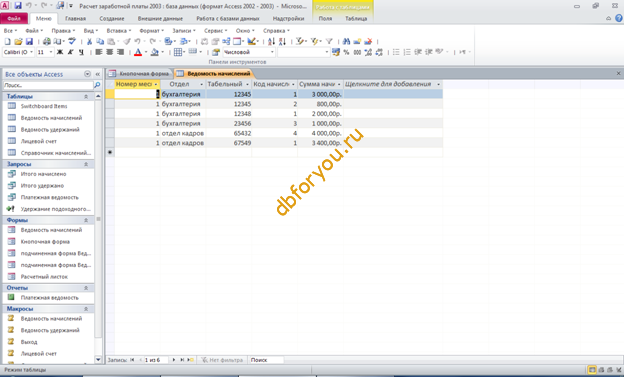Click the Cut scissors icon
Viewport: 624px width, 377px height.
(90, 41)
